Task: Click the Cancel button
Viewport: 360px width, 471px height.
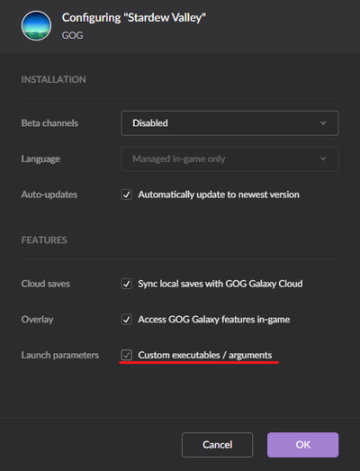Action: [x=217, y=445]
